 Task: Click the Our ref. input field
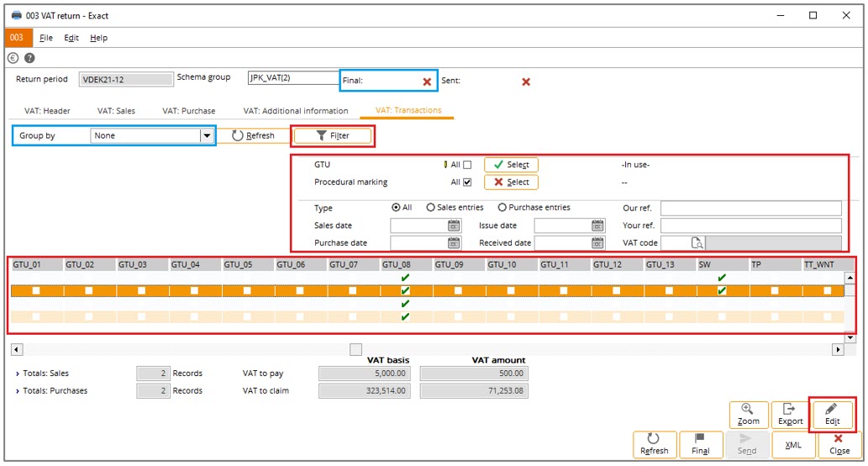(750, 208)
